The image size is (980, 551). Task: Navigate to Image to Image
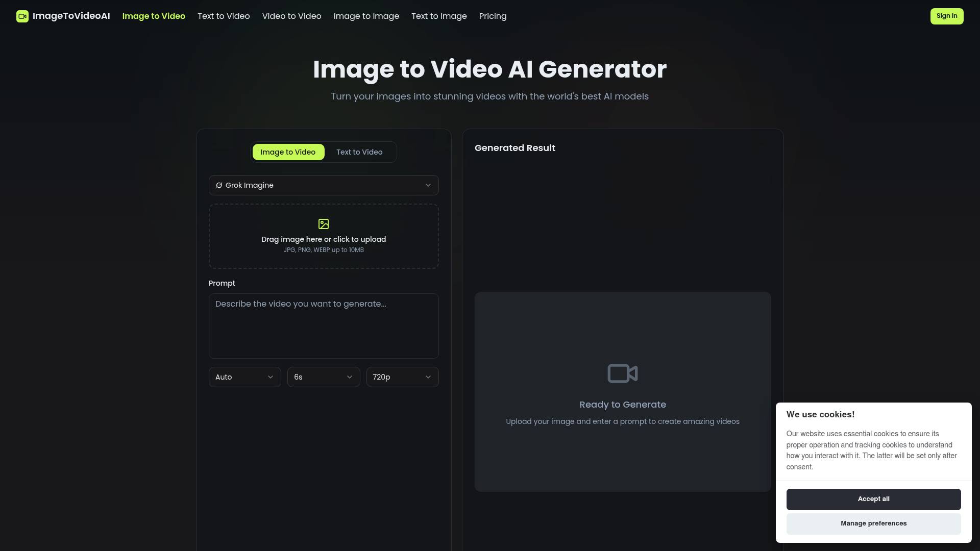[366, 16]
